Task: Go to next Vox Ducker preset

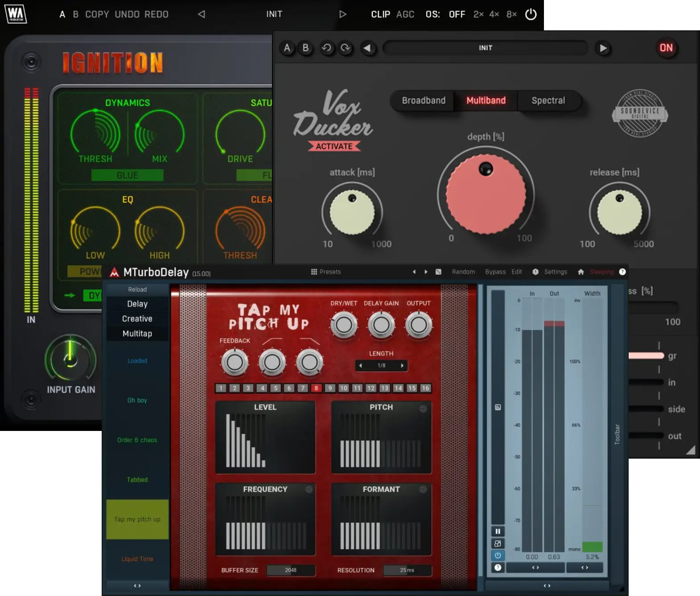Action: (x=603, y=48)
